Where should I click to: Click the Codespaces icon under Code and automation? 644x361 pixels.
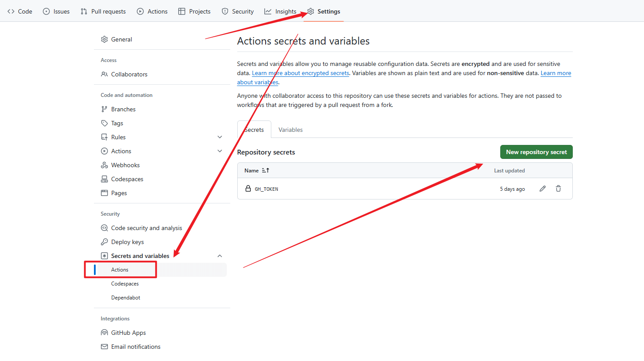104,179
